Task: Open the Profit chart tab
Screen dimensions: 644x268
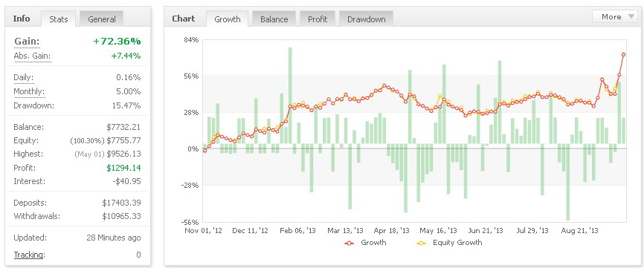Action: coord(318,19)
